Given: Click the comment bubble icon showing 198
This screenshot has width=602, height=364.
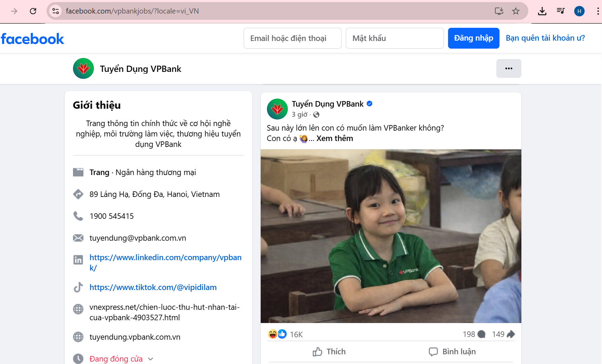Looking at the screenshot, I should (x=481, y=334).
